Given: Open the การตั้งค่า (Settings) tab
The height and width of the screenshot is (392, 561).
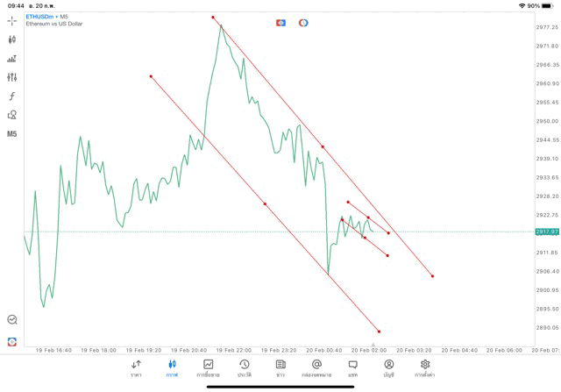Looking at the screenshot, I should coord(425,367).
